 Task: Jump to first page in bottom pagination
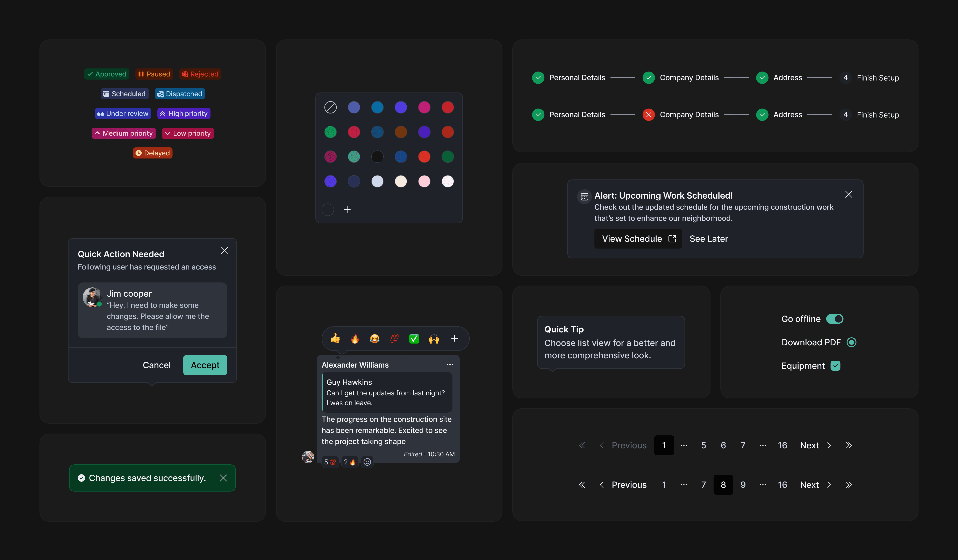(582, 485)
